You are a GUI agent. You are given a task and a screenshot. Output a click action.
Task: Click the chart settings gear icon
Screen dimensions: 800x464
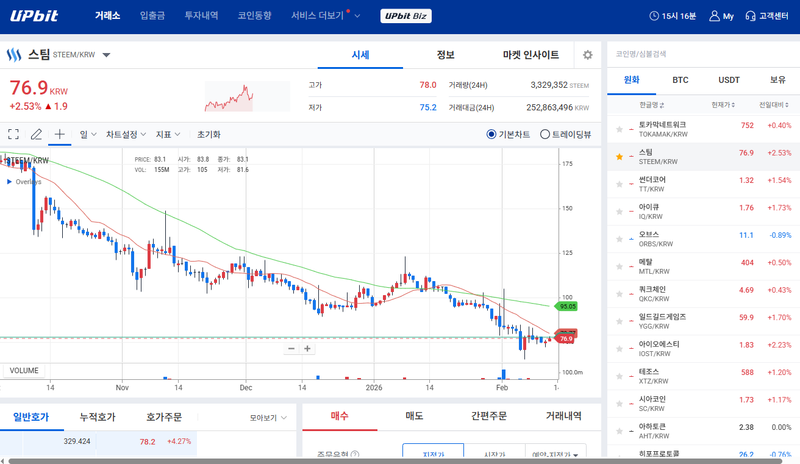click(587, 55)
